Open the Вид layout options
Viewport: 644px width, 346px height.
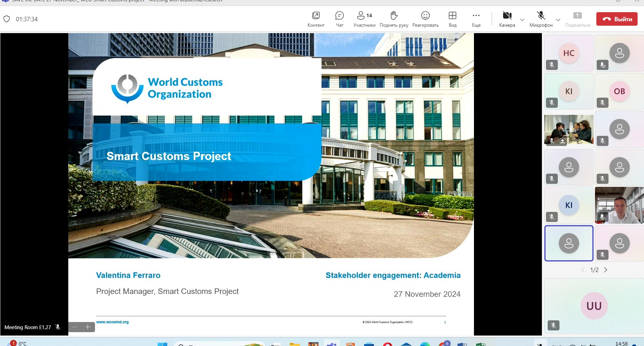click(x=452, y=19)
